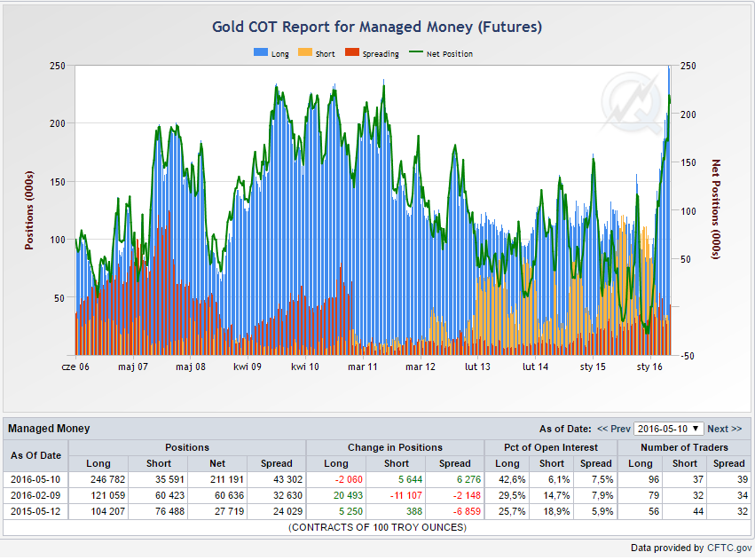Go to previous report with Prev link
Screen dimensions: 755x560
614,429
